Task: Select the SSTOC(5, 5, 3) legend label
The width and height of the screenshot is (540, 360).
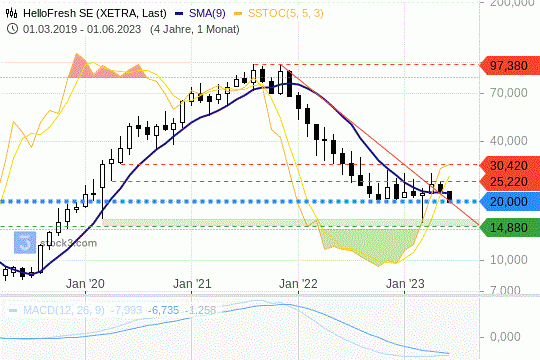Action: point(285,13)
